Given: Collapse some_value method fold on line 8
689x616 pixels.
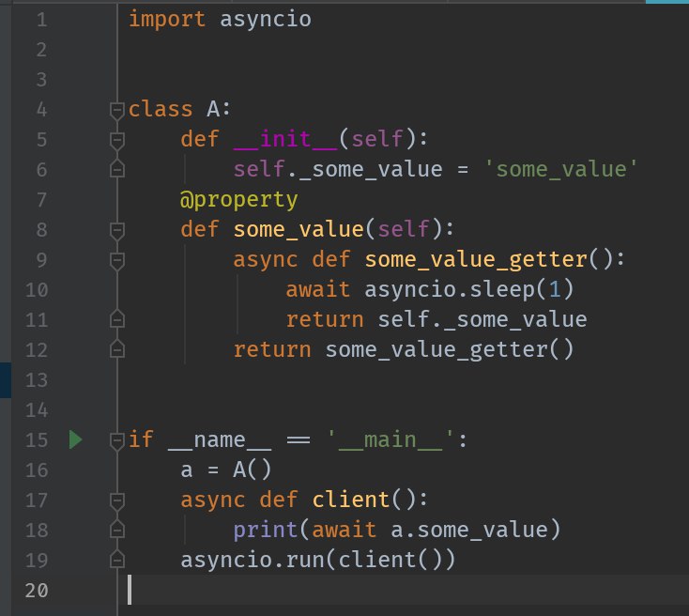Looking at the screenshot, I should [117, 231].
